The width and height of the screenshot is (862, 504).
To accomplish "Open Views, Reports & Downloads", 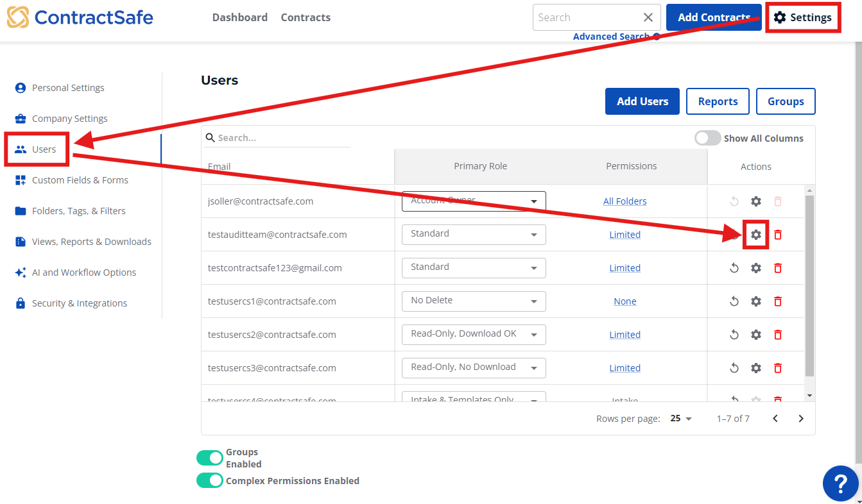I will (x=92, y=242).
